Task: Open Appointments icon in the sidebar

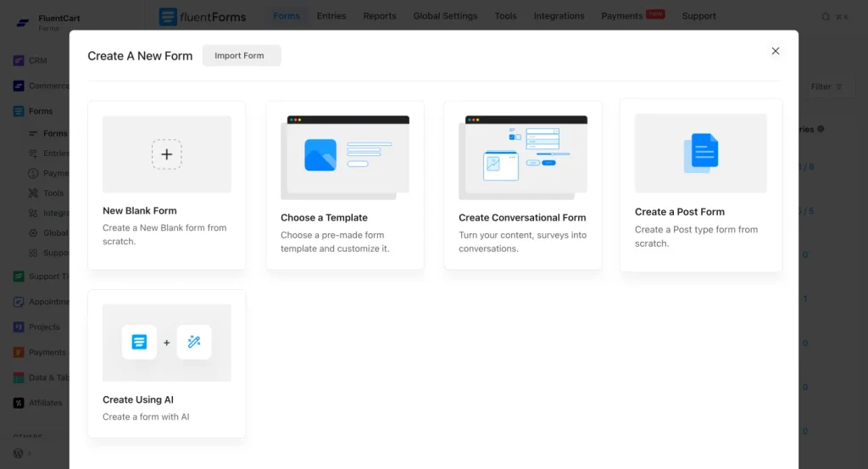Action: pos(19,302)
